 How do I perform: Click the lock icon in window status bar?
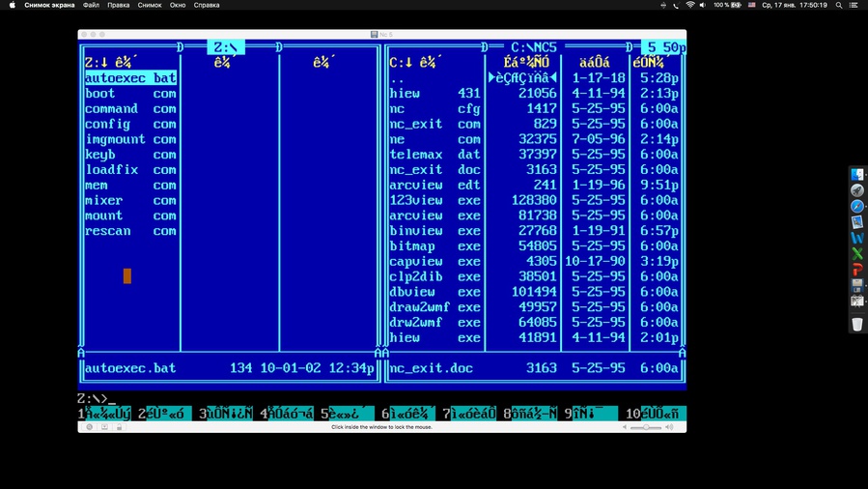pyautogui.click(x=119, y=427)
